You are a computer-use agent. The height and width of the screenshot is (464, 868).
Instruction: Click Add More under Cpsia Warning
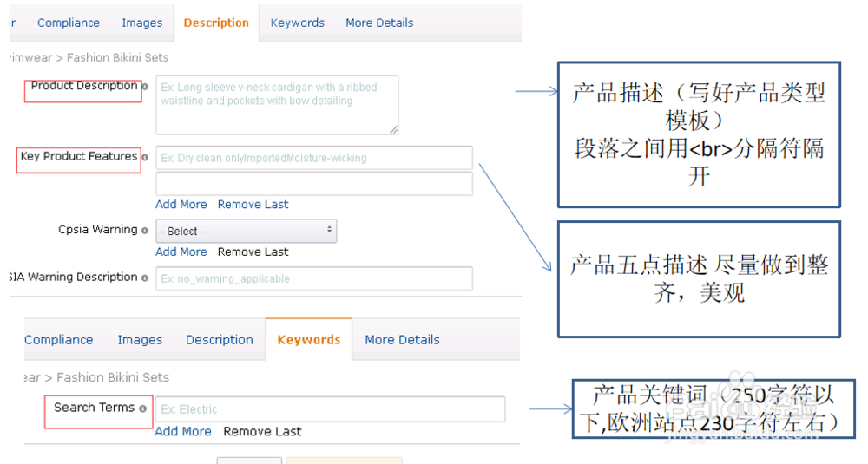181,252
